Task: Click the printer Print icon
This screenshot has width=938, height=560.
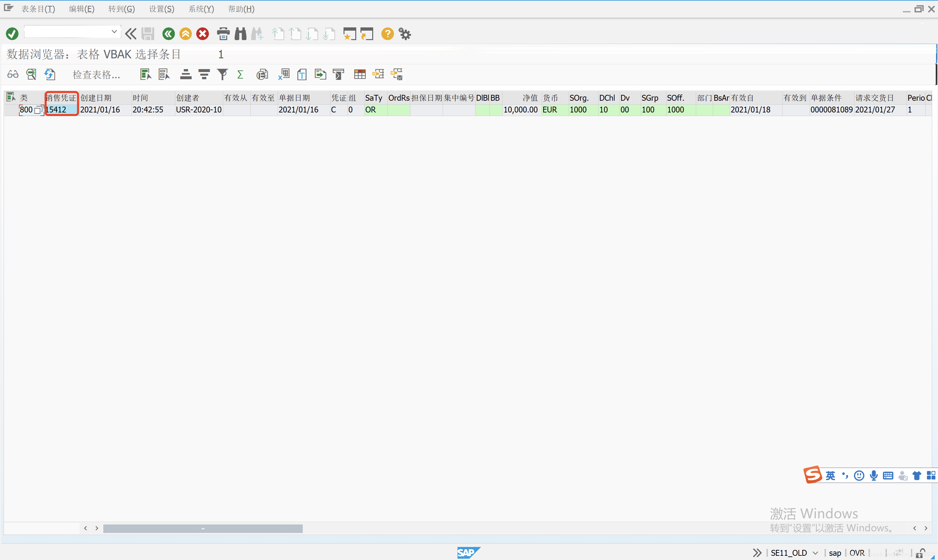Action: point(223,34)
